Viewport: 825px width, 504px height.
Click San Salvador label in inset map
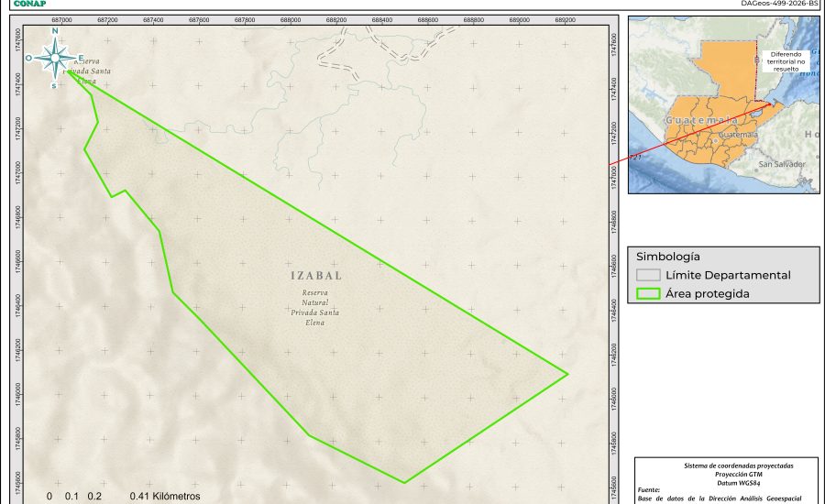point(781,164)
